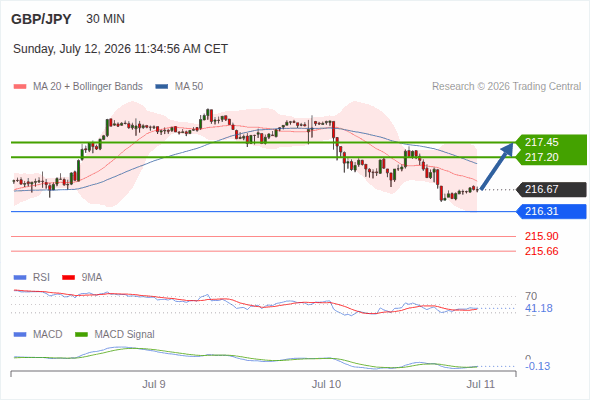
Task: Click the date and time stamp
Action: 120,49
